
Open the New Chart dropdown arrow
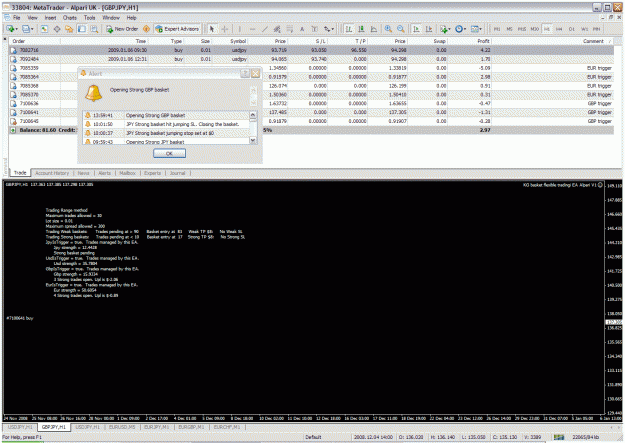pyautogui.click(x=16, y=29)
